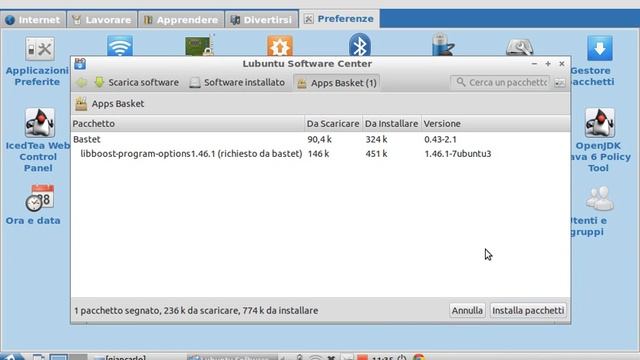Select the Apps Basket (1) tab
640x360 pixels.
[x=337, y=83]
